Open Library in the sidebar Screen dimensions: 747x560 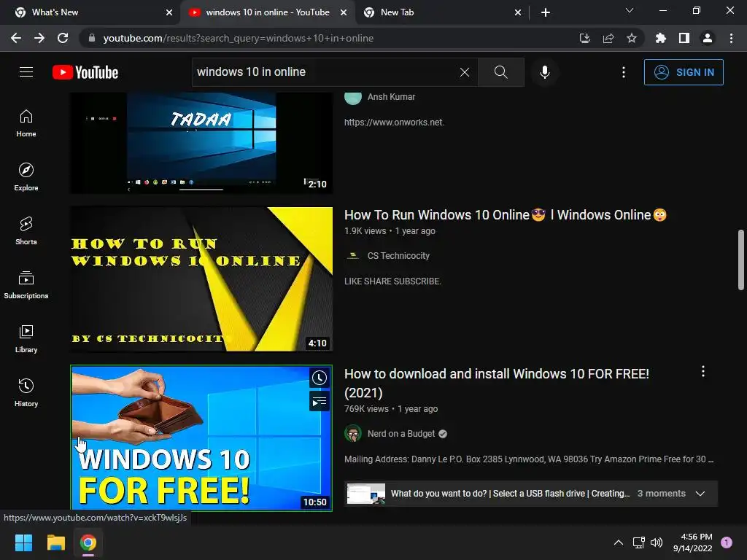(x=26, y=338)
